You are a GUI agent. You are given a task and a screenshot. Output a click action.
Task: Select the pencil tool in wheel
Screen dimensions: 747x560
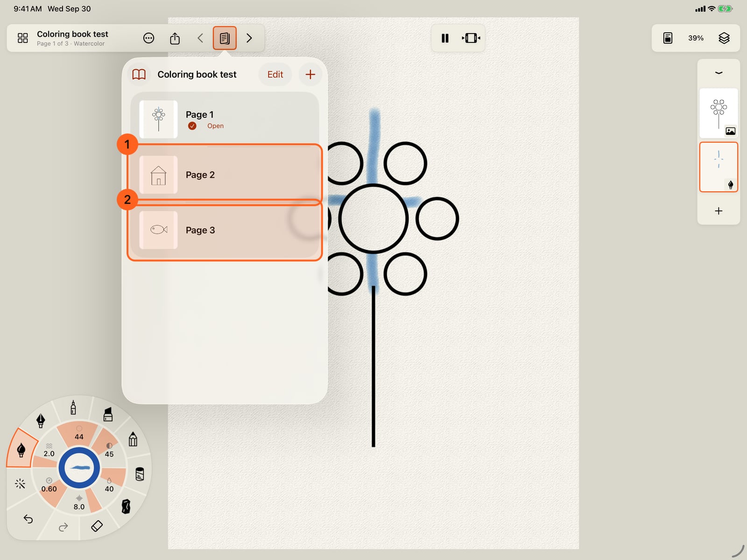[133, 439]
